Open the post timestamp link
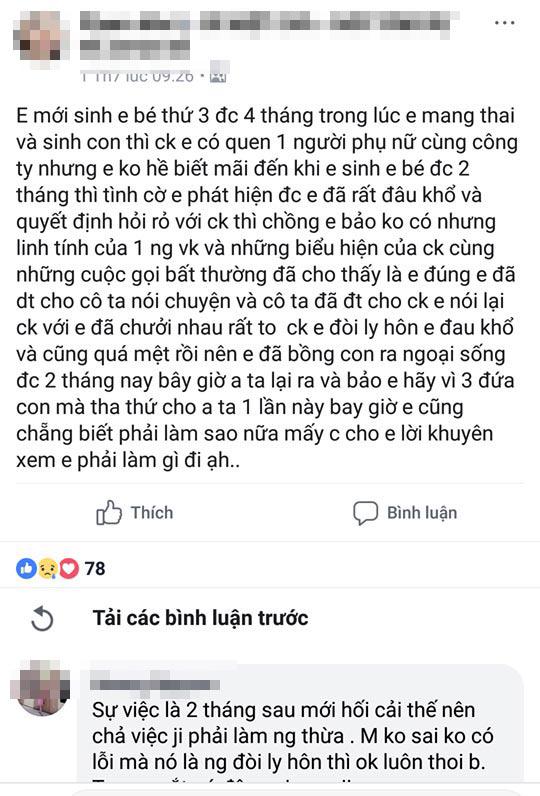The image size is (540, 796). (137, 76)
